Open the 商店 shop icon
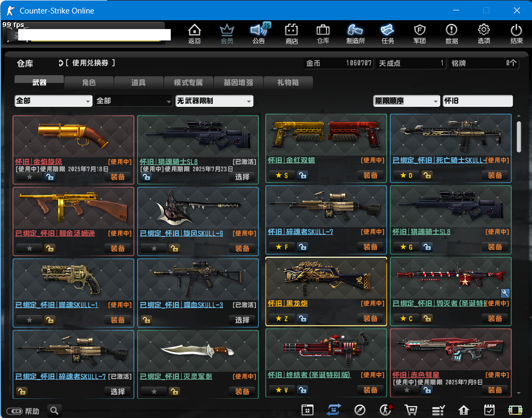This screenshot has height=418, width=532. tap(292, 33)
